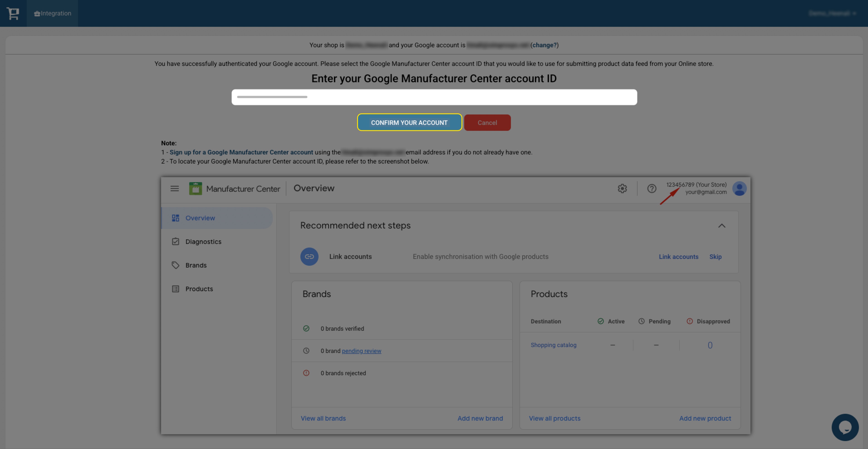Open the chat bubble widget
This screenshot has width=868, height=449.
845,427
